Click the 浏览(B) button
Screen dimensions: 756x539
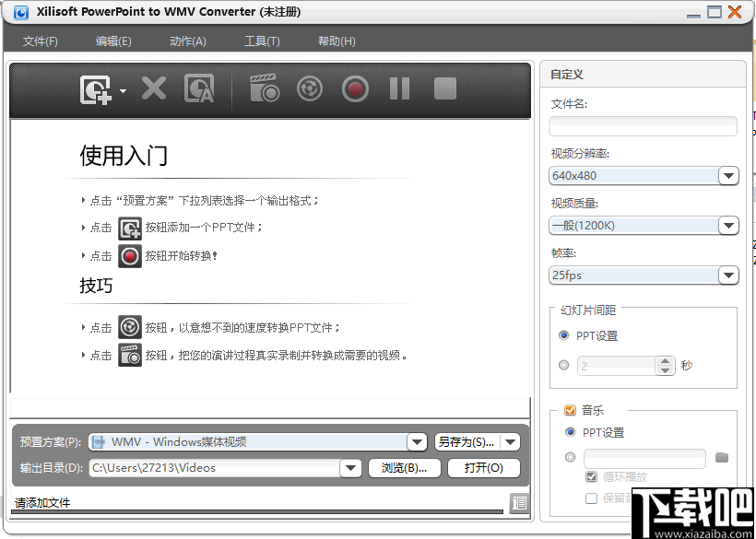tap(404, 468)
